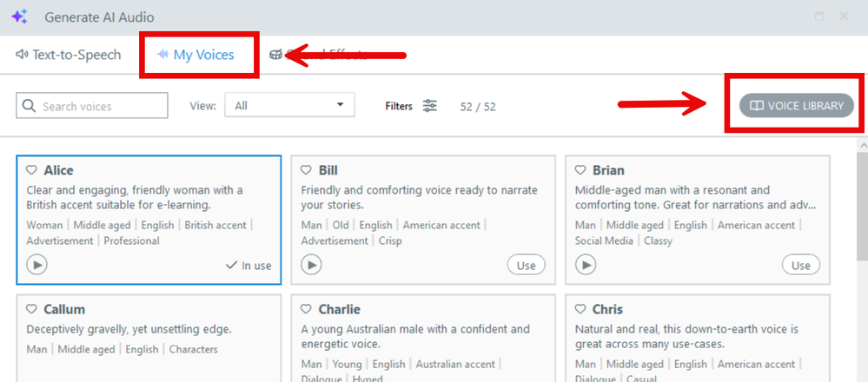The height and width of the screenshot is (382, 868).
Task: Click the 'Classy' tag on Brian
Action: (659, 240)
